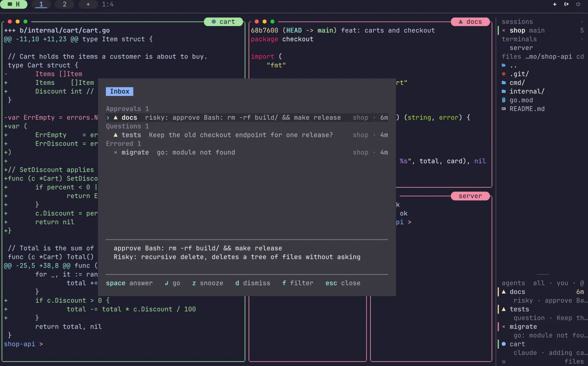
Task: Add a new terminal with the terminals plus
Action: (x=582, y=39)
